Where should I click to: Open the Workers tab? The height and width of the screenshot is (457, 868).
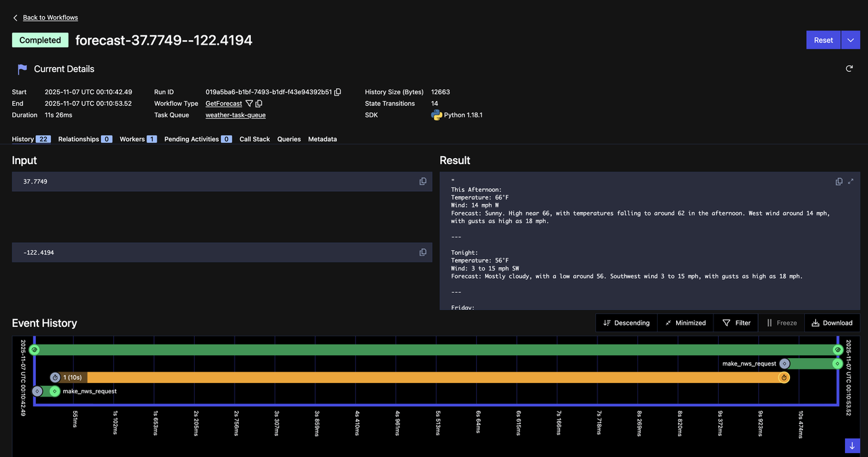pos(138,139)
